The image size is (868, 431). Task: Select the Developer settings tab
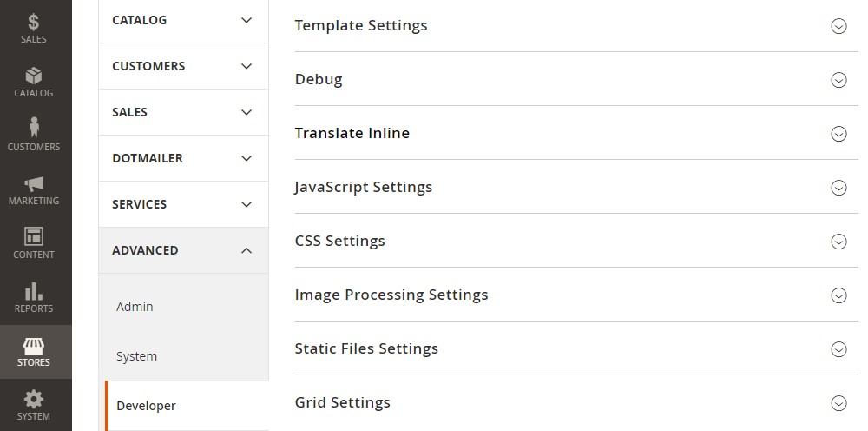click(147, 406)
